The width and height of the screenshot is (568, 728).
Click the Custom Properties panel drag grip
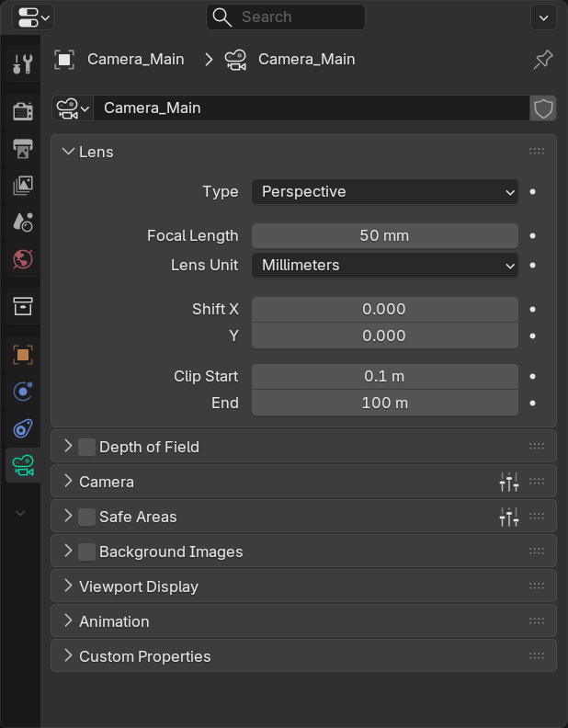coord(537,655)
